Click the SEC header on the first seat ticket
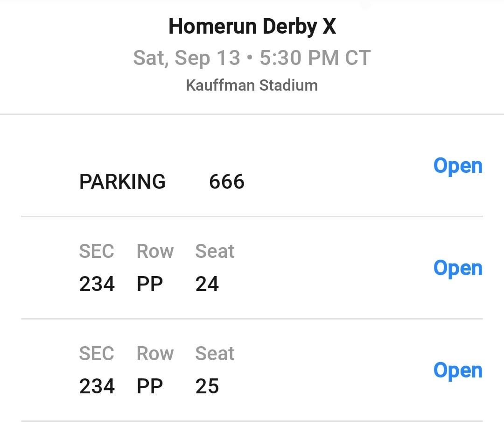The height and width of the screenshot is (441, 504). point(97,251)
